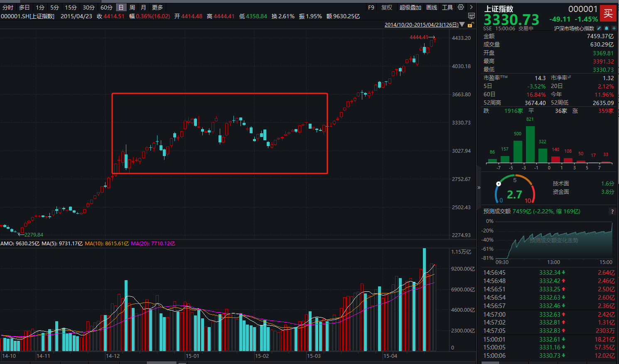Click the pencil edit icon beside 沪深市场核心指数
The image size is (619, 364).
(599, 28)
